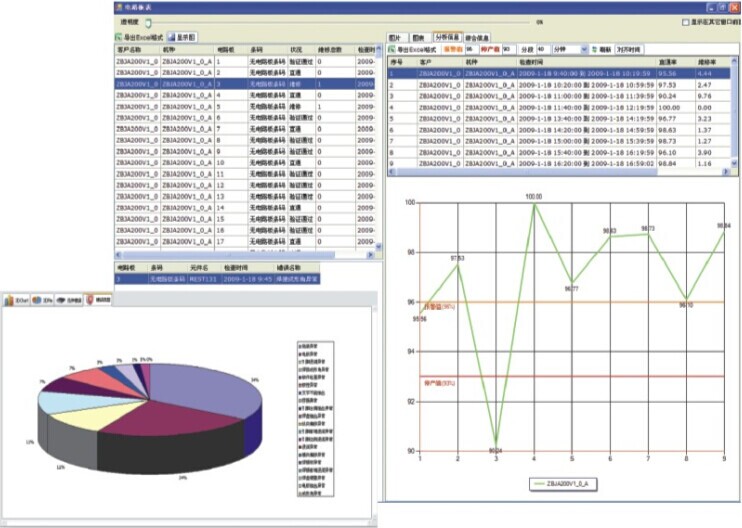Open the bar chart icon tab

point(9,299)
